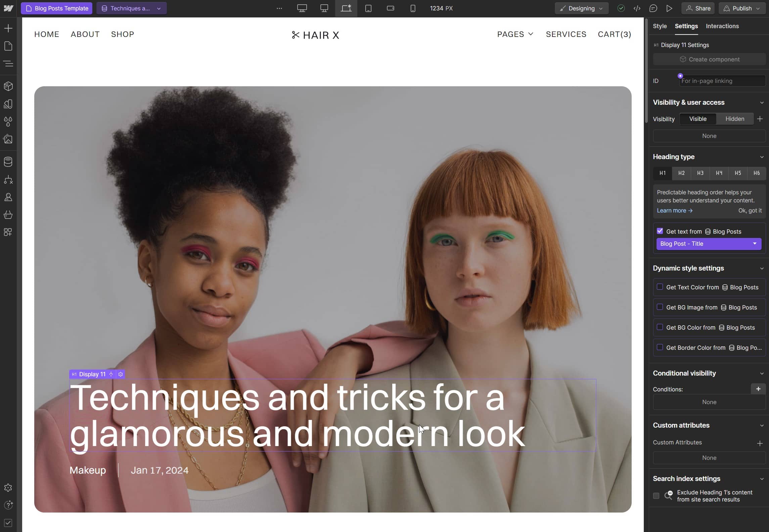
Task: Open the code export icon
Action: [637, 8]
